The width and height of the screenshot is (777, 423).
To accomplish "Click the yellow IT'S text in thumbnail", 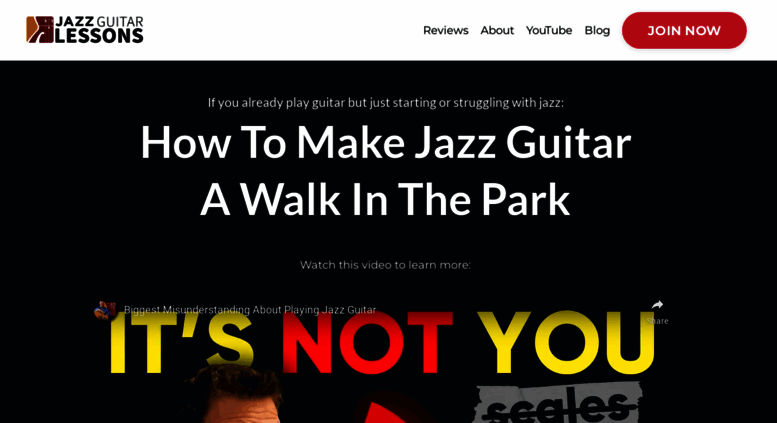I will point(181,343).
